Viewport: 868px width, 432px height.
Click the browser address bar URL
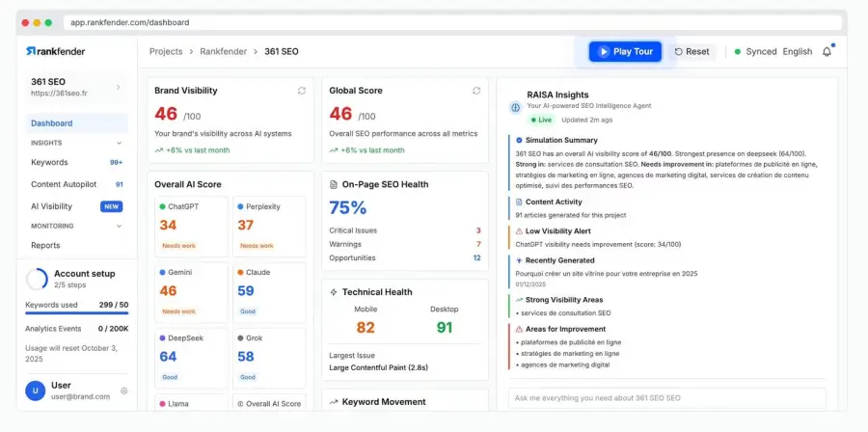pyautogui.click(x=129, y=23)
